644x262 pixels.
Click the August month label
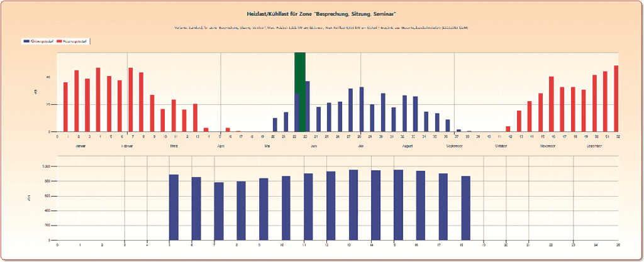(406, 146)
